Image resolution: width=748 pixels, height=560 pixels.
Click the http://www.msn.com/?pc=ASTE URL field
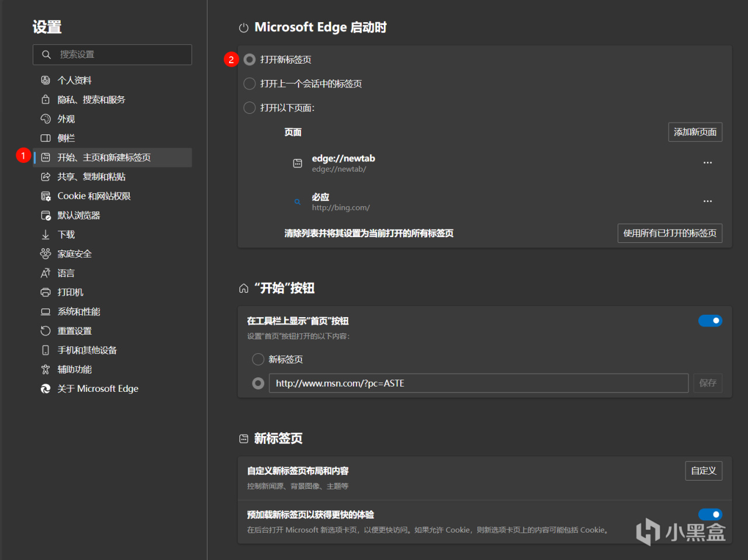[x=479, y=383]
